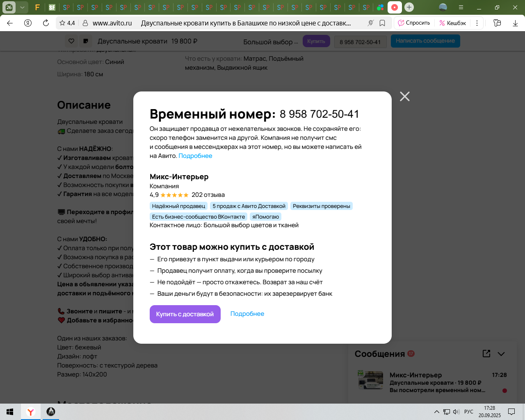Click the temporary number 8 958 702-50-41 in dialog
The image size is (525, 420).
point(320,114)
